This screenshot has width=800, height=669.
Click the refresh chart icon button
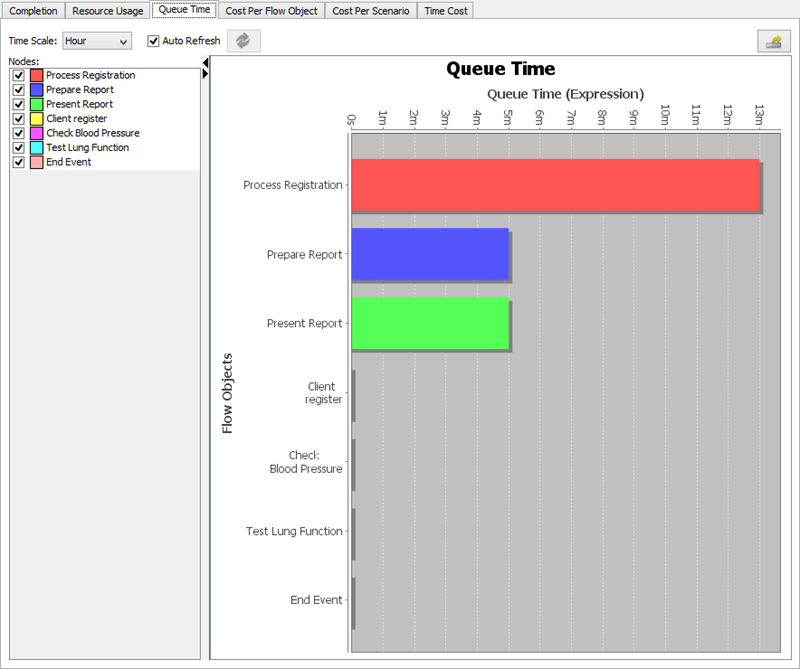click(x=243, y=41)
